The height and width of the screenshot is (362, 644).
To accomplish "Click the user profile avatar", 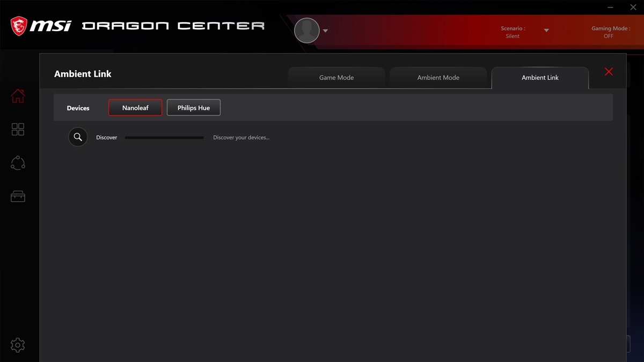I will click(x=307, y=31).
